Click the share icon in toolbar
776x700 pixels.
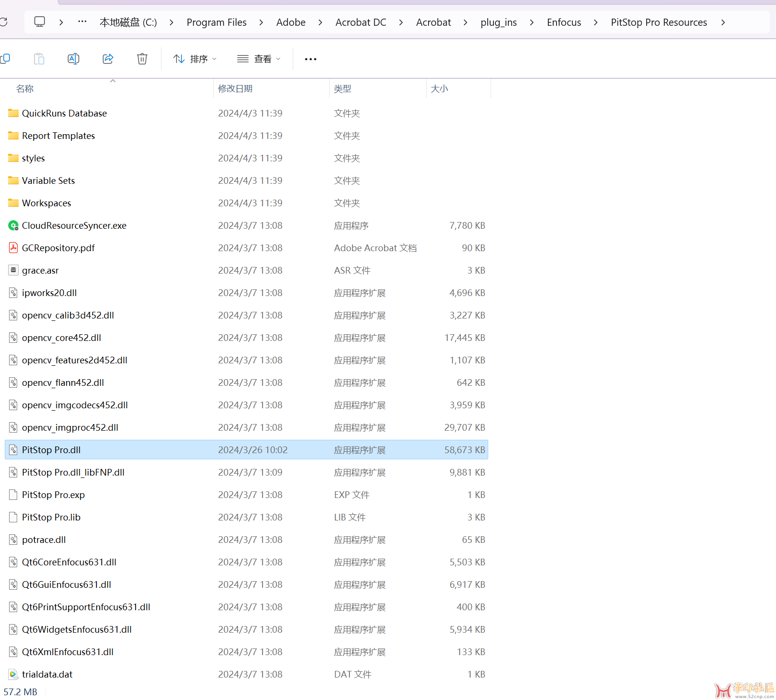tap(108, 59)
